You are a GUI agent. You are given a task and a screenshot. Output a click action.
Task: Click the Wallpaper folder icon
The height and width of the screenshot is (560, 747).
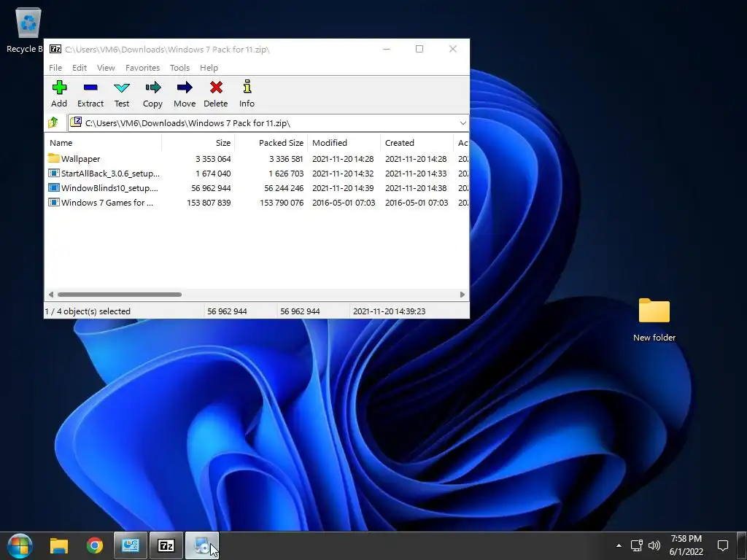[x=54, y=158]
